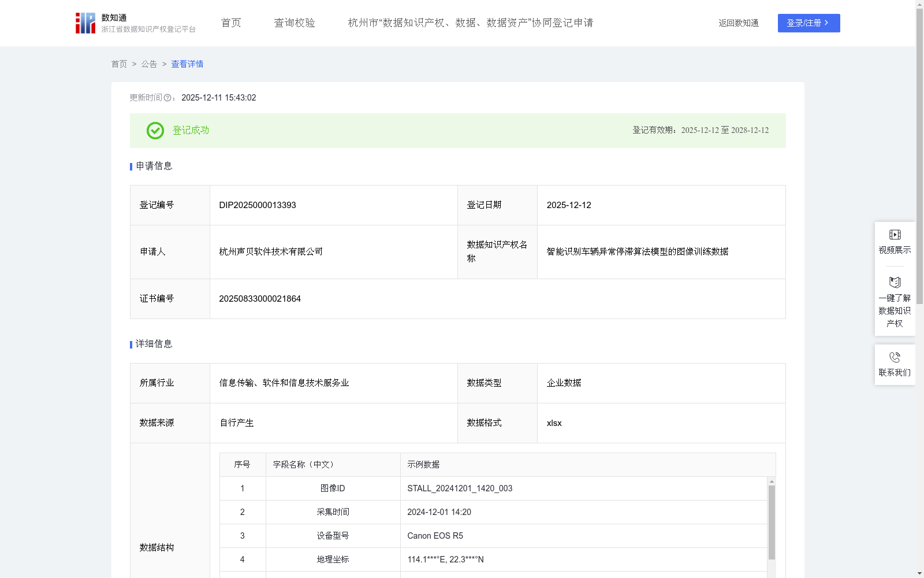Click the 示例数据 column header
Viewport: 924px width, 578px height.
[588, 465]
